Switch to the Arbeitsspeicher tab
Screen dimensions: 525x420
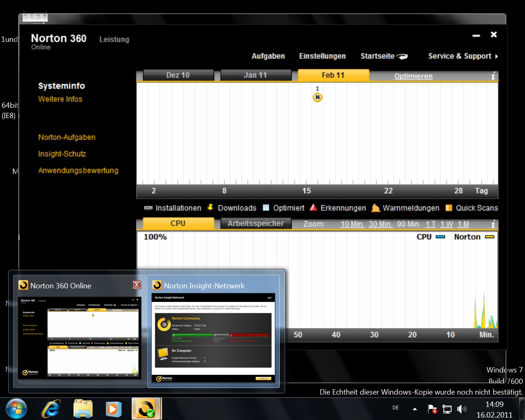(256, 224)
